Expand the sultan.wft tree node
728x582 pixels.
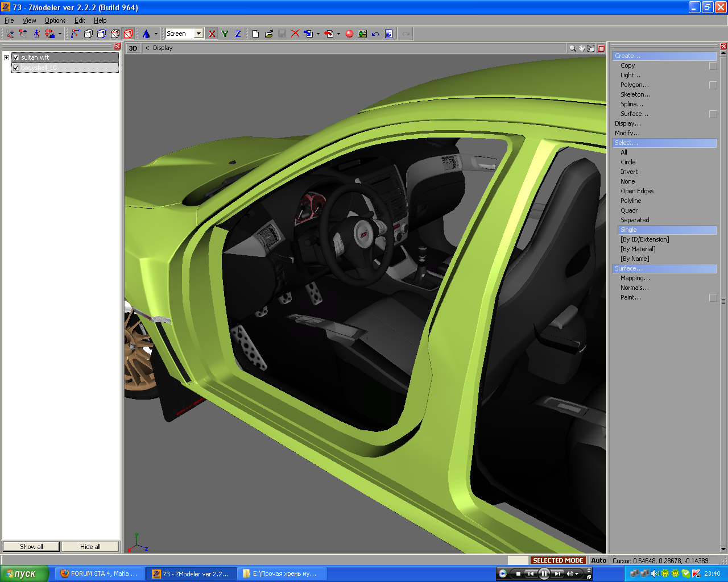click(6, 57)
